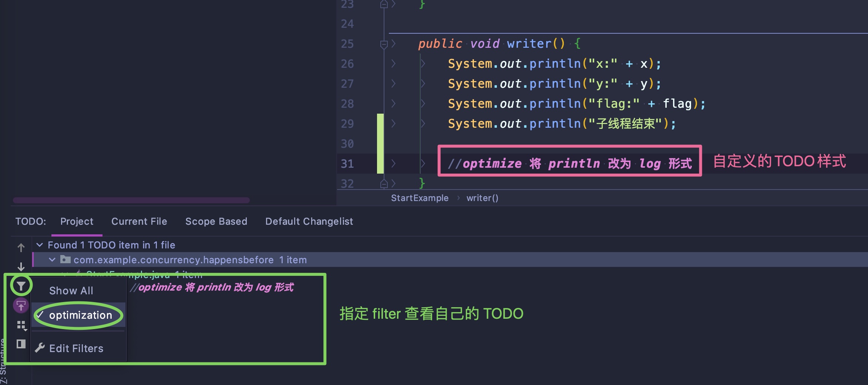868x385 pixels.
Task: Collapse the com.example.concurrency.happensbefore package node
Action: (52, 260)
